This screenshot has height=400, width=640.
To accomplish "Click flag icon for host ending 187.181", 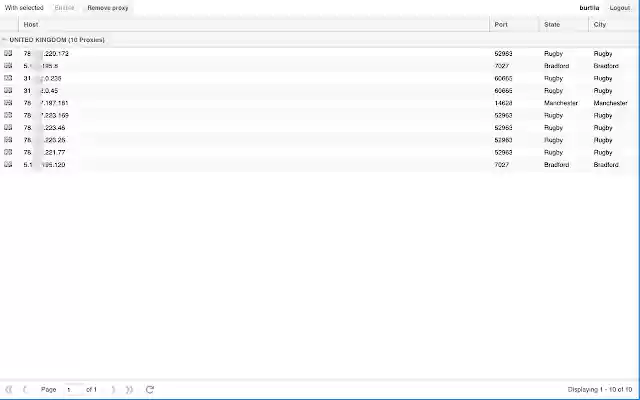I will click(8, 103).
